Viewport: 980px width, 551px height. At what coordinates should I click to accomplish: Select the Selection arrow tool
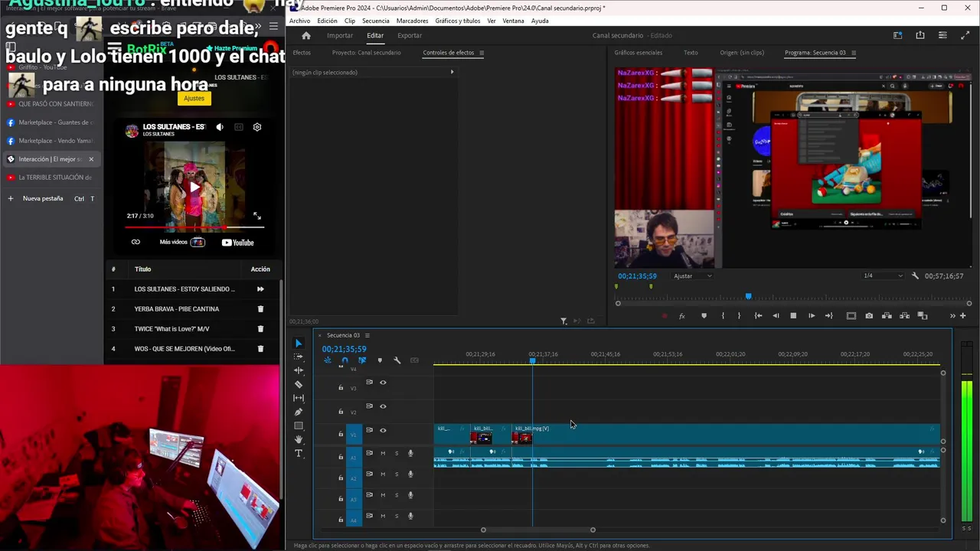tap(299, 344)
